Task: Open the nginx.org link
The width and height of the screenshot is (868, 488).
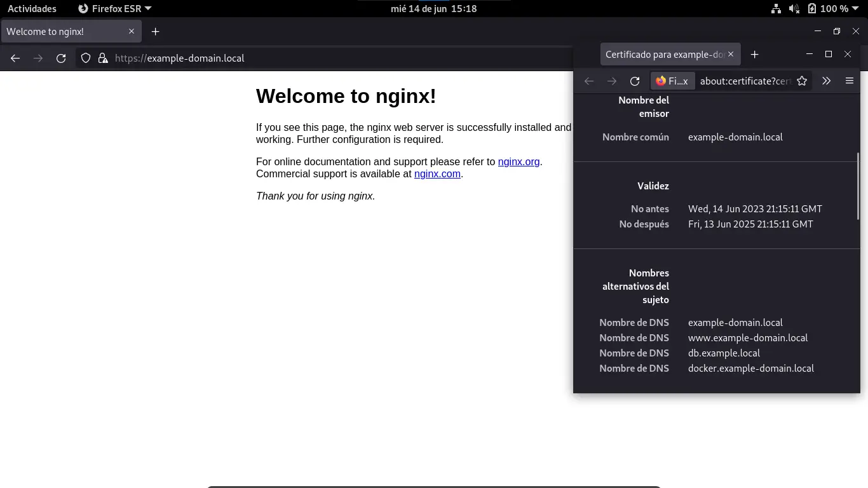Action: pyautogui.click(x=519, y=161)
